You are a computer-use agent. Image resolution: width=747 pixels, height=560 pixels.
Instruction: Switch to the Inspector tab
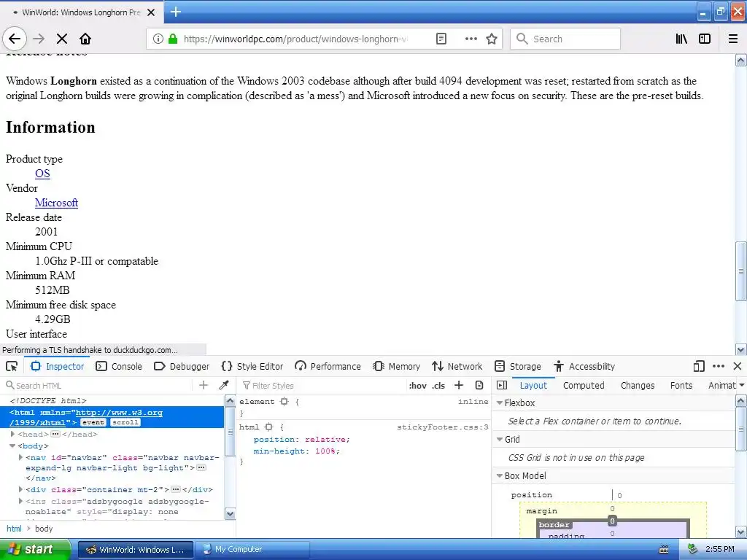tap(57, 366)
